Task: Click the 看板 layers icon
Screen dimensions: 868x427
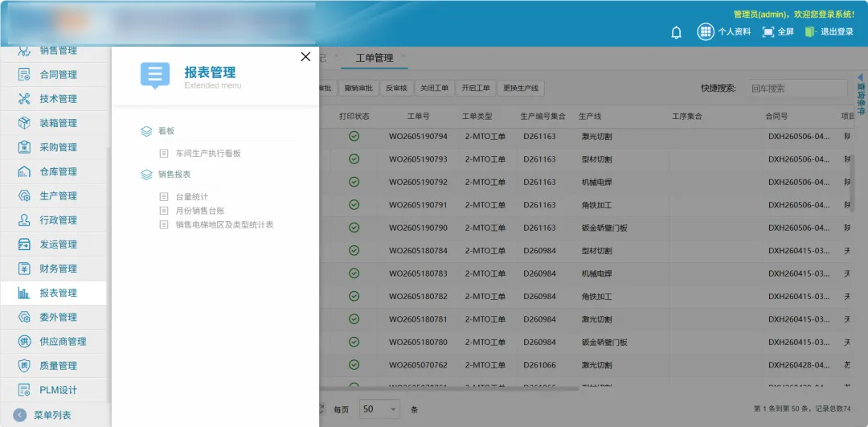Action: point(146,131)
